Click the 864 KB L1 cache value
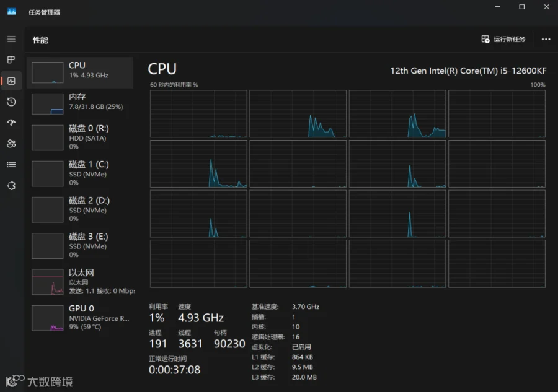The height and width of the screenshot is (392, 558). (302, 357)
